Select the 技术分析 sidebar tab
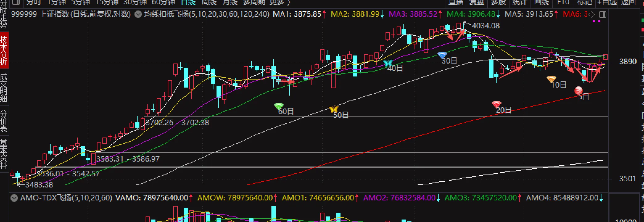The image size is (644, 222). (4, 51)
